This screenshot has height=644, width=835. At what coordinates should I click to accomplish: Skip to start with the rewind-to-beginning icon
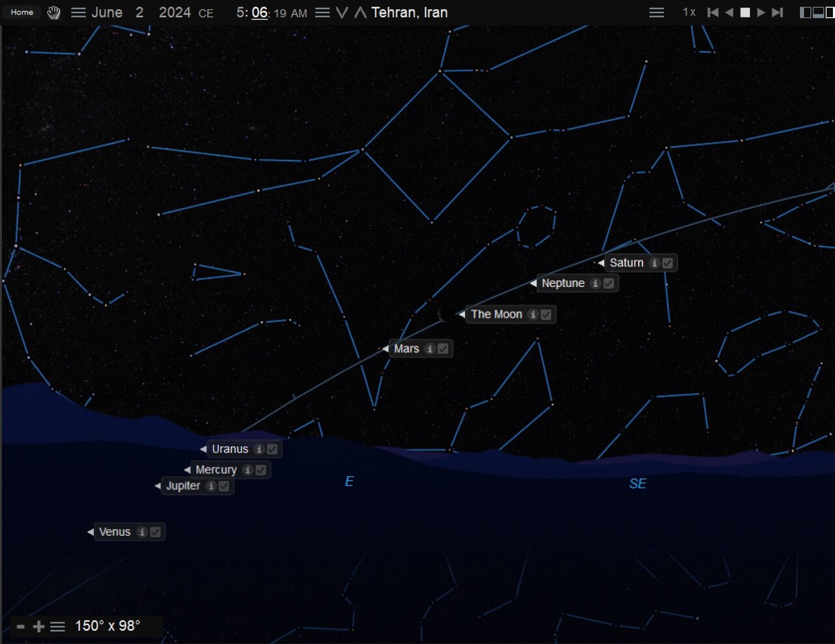pyautogui.click(x=713, y=12)
